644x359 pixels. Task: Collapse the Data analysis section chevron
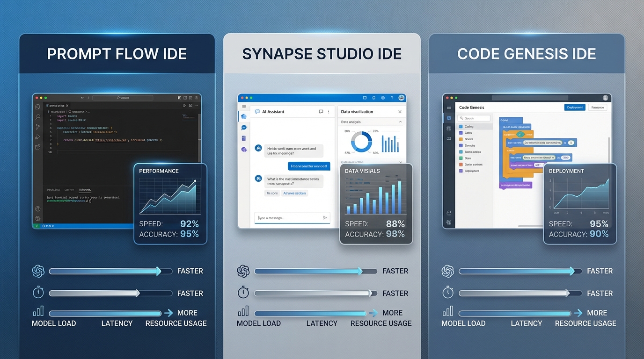coord(401,122)
